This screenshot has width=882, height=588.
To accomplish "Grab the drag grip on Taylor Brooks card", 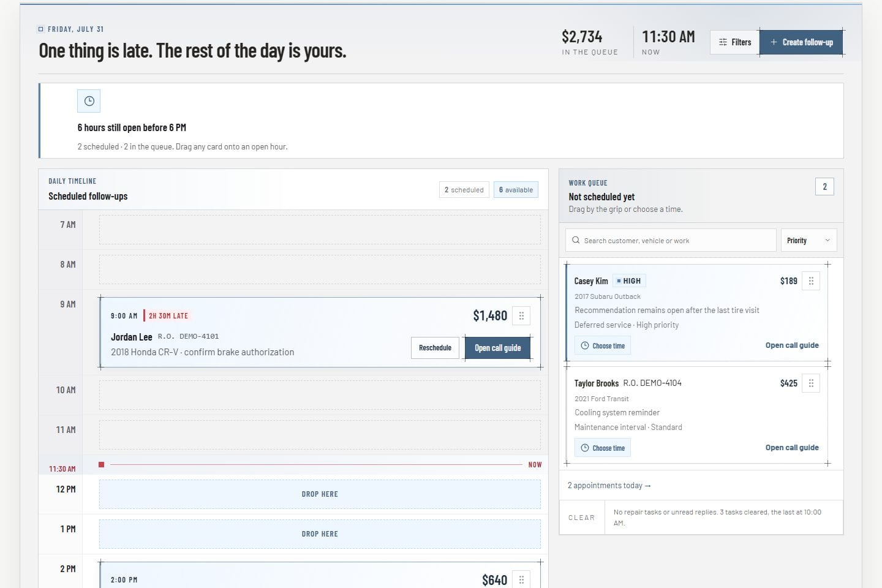I will pyautogui.click(x=811, y=383).
